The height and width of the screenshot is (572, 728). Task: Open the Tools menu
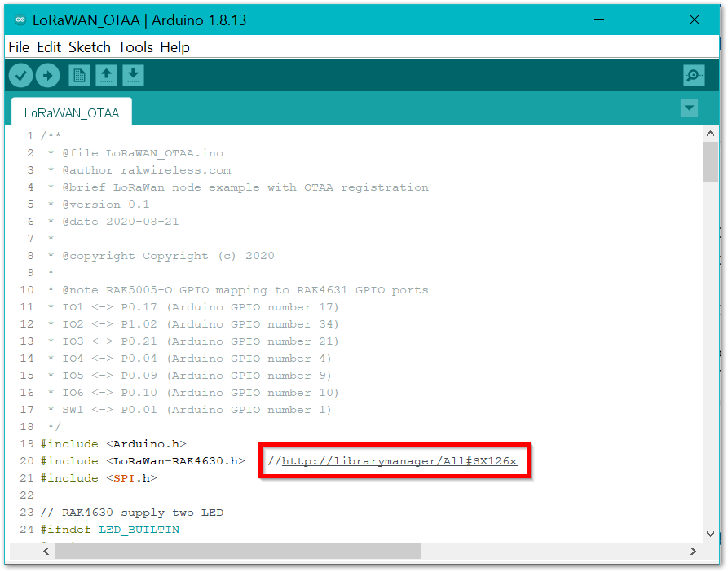[135, 47]
